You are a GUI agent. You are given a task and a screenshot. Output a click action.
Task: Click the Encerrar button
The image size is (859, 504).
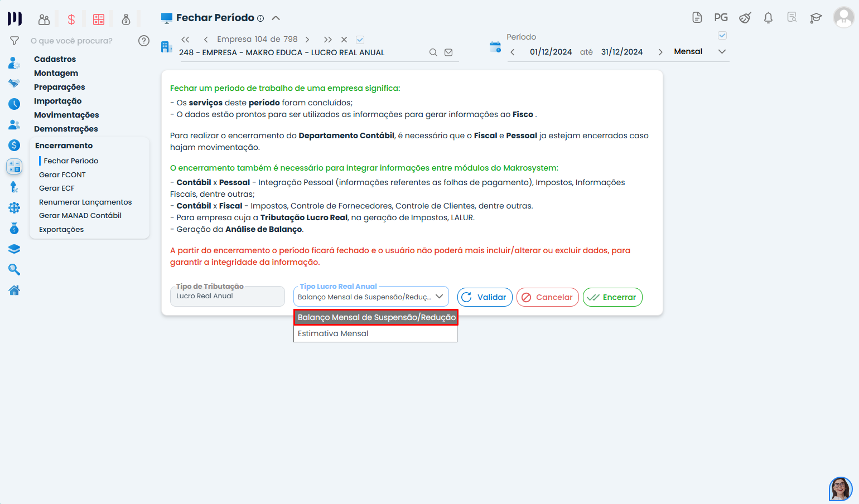point(612,297)
